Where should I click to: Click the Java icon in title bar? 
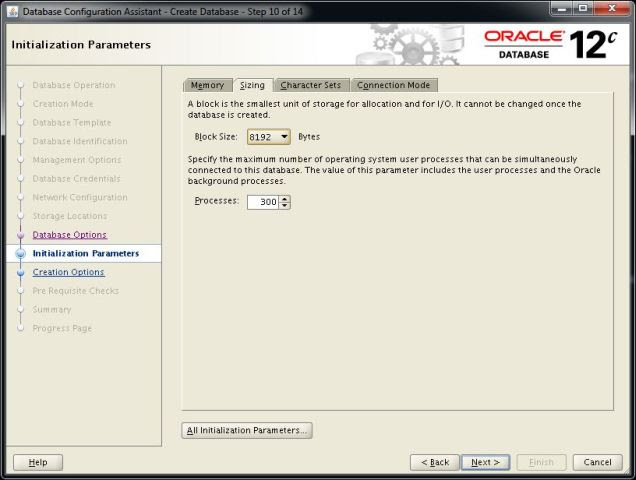point(13,11)
